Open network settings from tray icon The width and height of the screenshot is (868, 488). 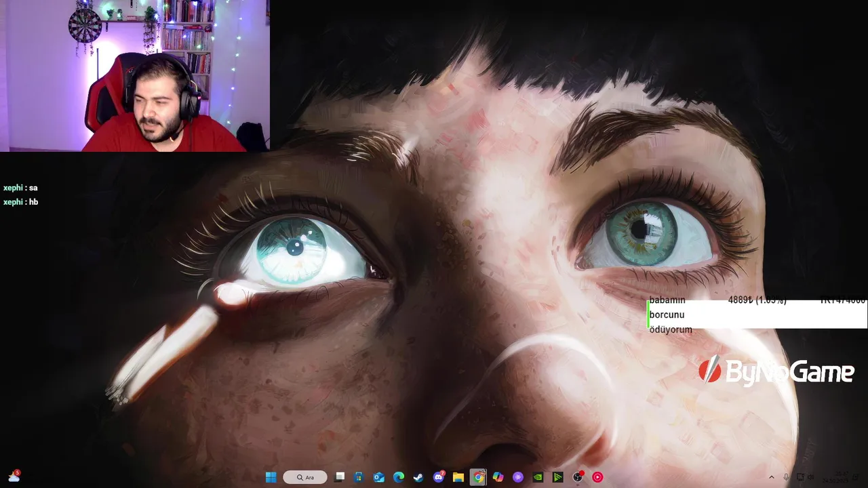coord(800,477)
